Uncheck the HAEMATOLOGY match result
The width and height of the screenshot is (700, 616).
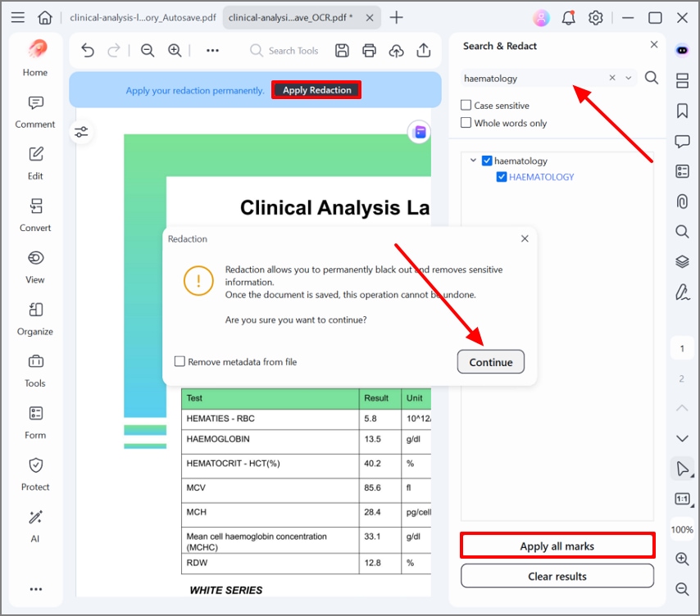coord(502,177)
